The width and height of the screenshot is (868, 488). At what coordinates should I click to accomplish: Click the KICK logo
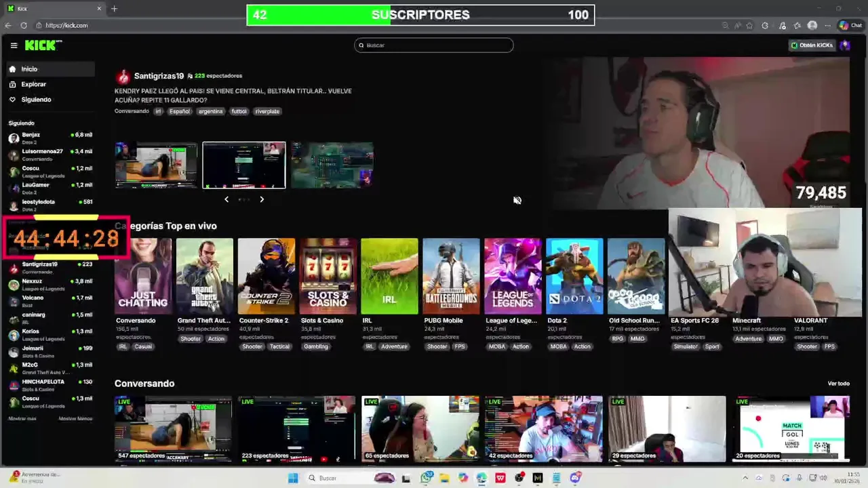[x=43, y=45]
